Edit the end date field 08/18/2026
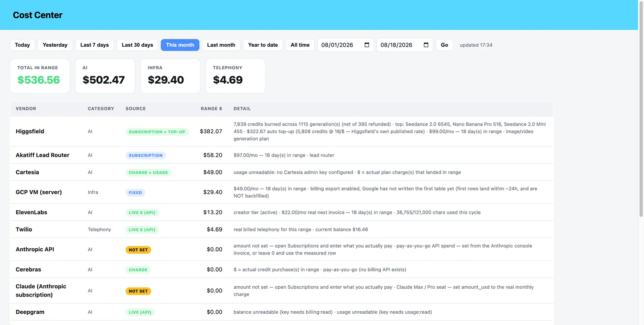644x325 pixels. tap(405, 45)
